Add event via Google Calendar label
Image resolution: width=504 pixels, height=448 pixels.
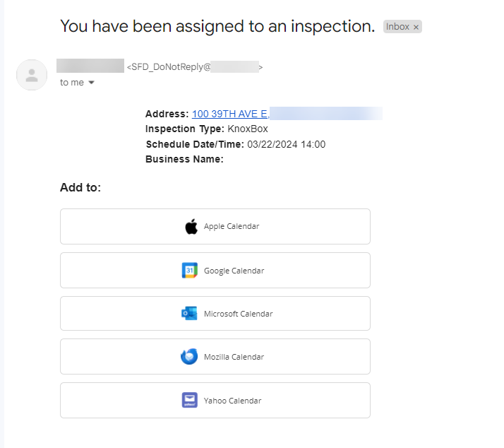click(x=234, y=271)
